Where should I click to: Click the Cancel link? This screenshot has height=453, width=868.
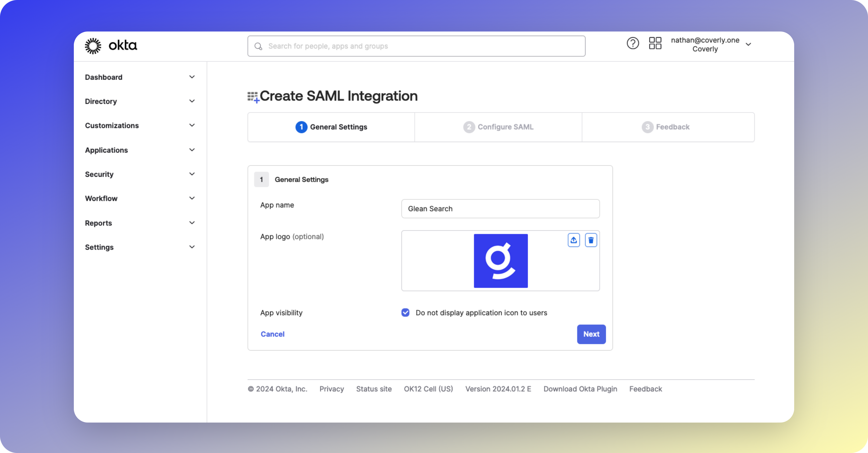click(x=272, y=334)
